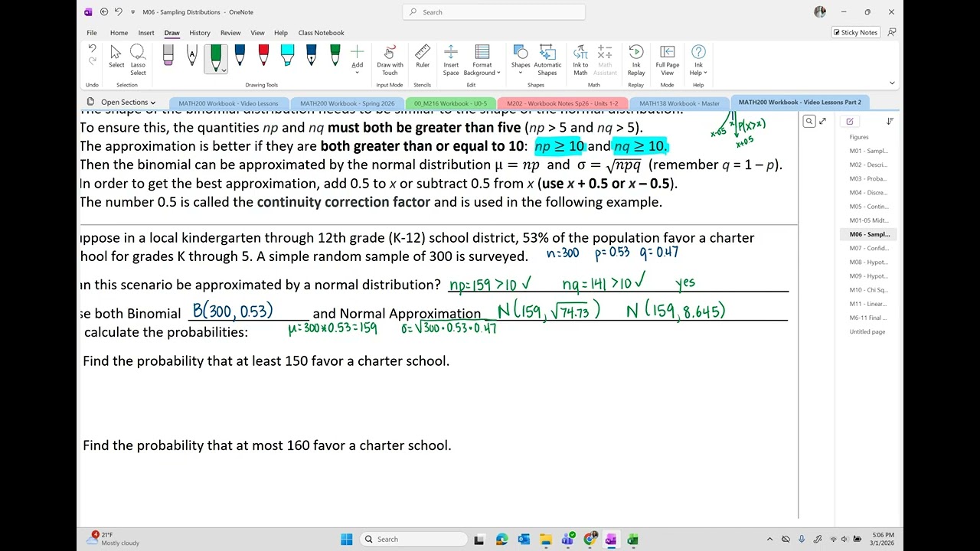
Task: Switch to the Insert tab
Action: (x=146, y=33)
